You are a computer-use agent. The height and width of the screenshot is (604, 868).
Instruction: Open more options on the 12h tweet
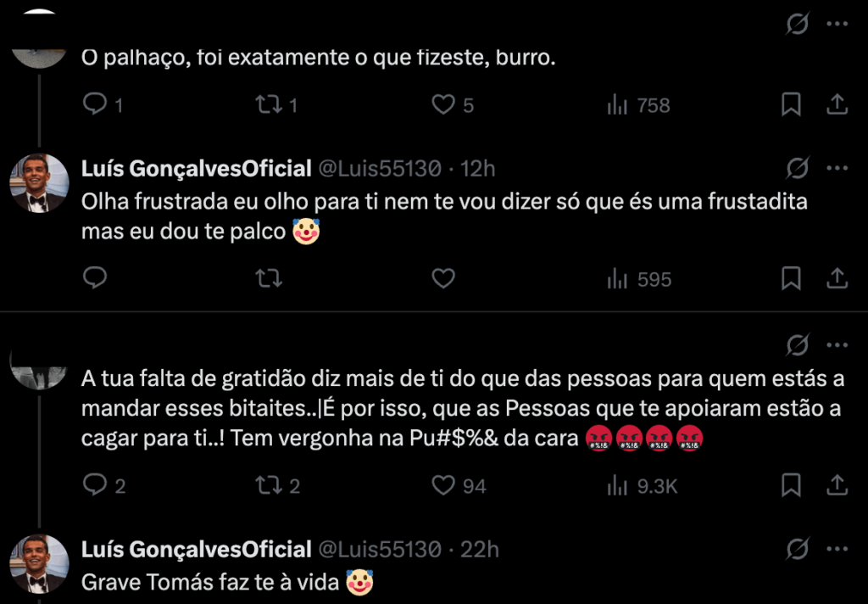837,168
